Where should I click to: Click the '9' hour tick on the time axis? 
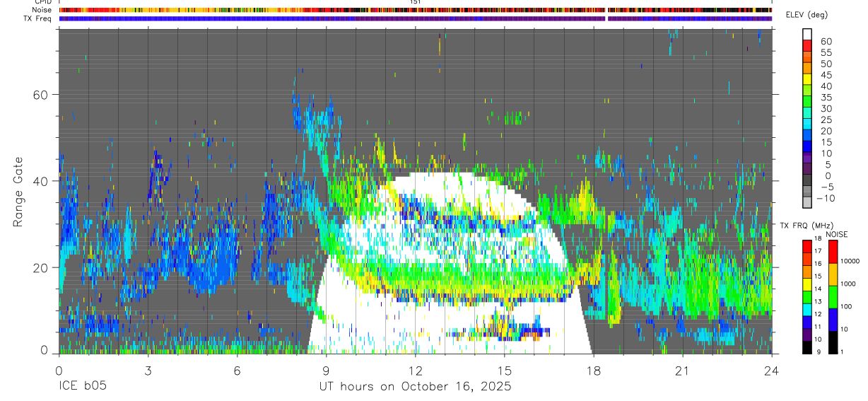point(327,370)
